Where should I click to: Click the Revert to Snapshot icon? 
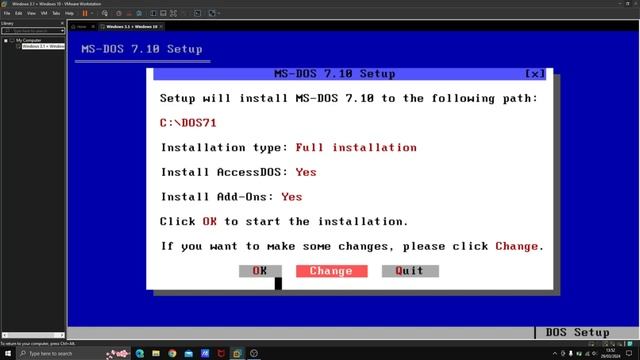[x=129, y=13]
